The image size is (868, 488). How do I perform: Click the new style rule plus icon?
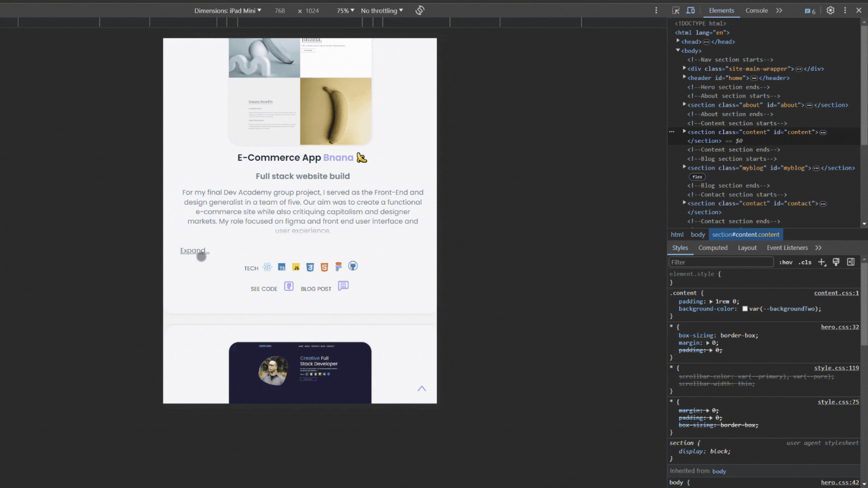click(x=822, y=262)
